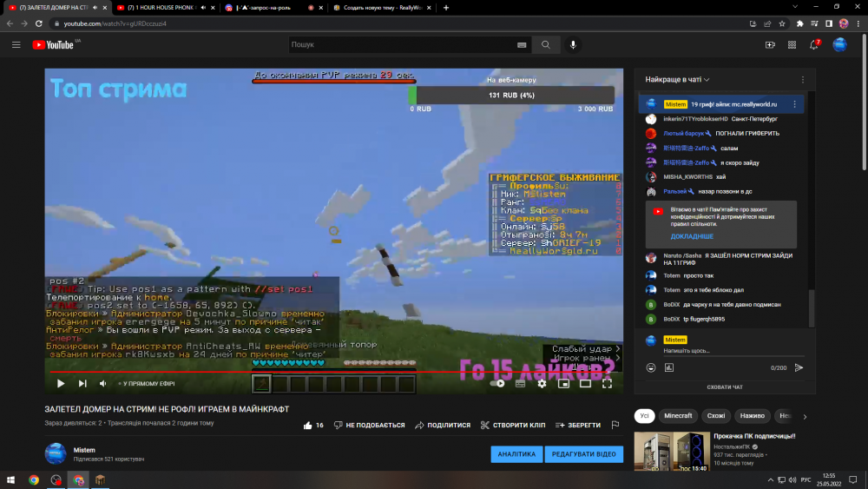
Task: Open the Mistem channel avatar
Action: pos(56,453)
